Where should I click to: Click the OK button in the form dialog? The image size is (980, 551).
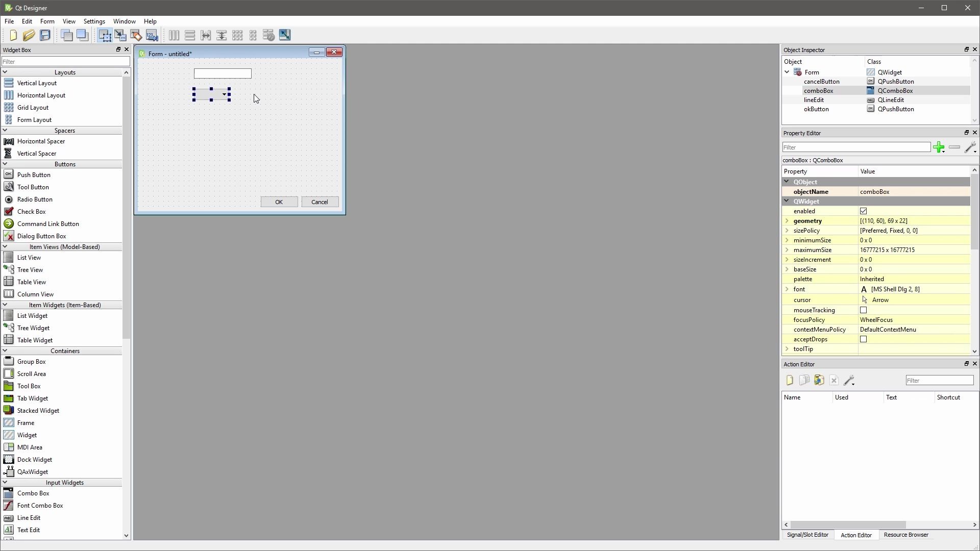coord(279,202)
